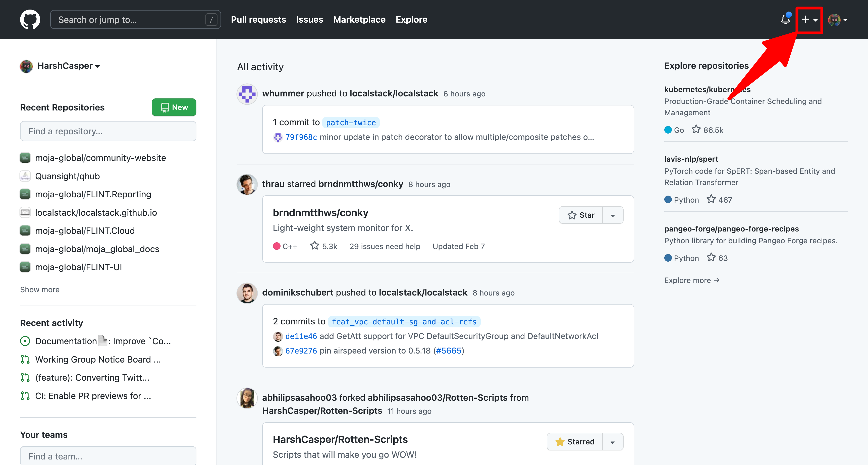Open dominikschubert's avatar

tap(247, 293)
